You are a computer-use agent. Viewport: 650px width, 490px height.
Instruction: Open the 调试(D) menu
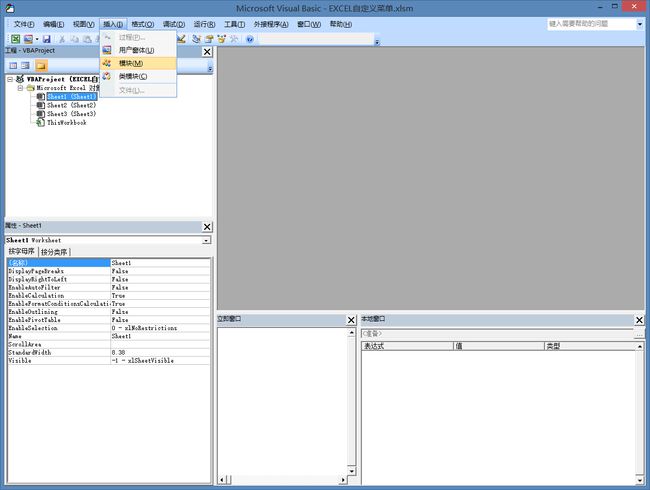tap(174, 24)
